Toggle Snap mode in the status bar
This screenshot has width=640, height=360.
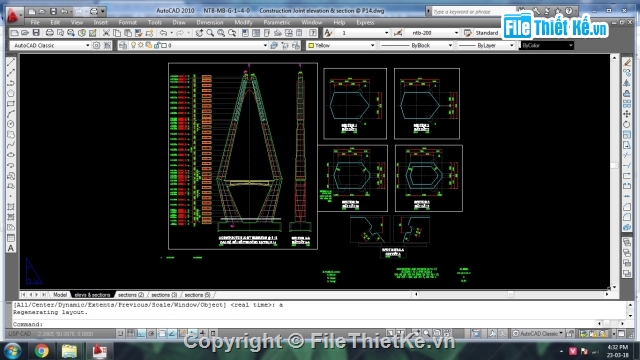click(121, 333)
